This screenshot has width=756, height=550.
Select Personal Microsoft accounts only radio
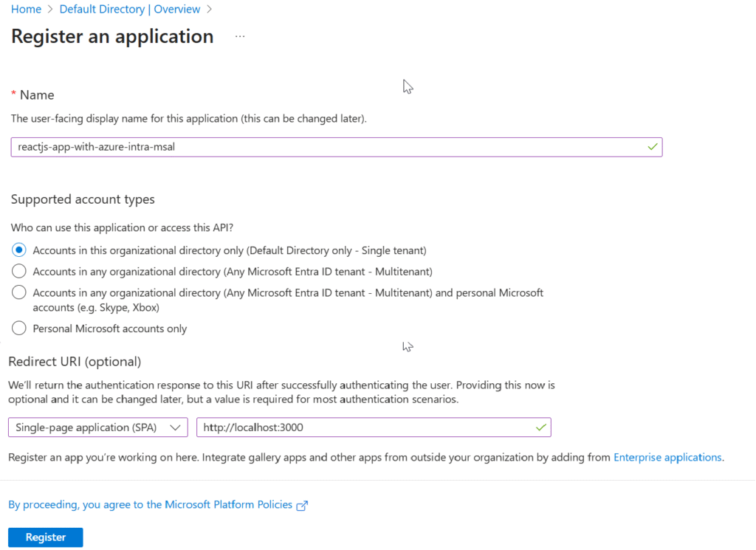(19, 329)
